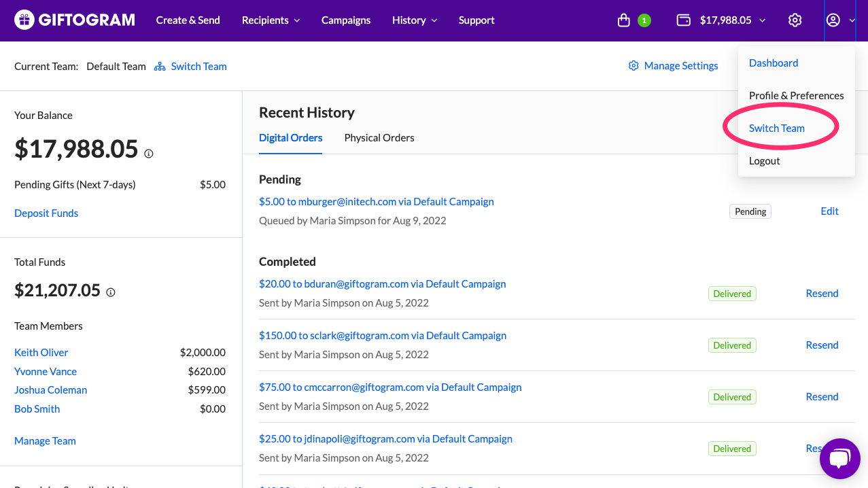Screen dimensions: 868x488
Task: Switch to the Physical Orders tab
Action: click(379, 138)
